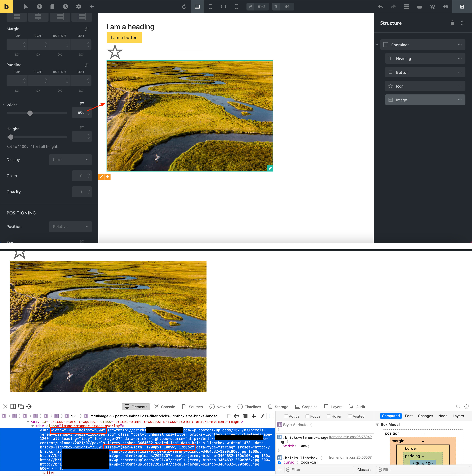The width and height of the screenshot is (472, 476).
Task: Open the Display block dropdown
Action: click(70, 160)
